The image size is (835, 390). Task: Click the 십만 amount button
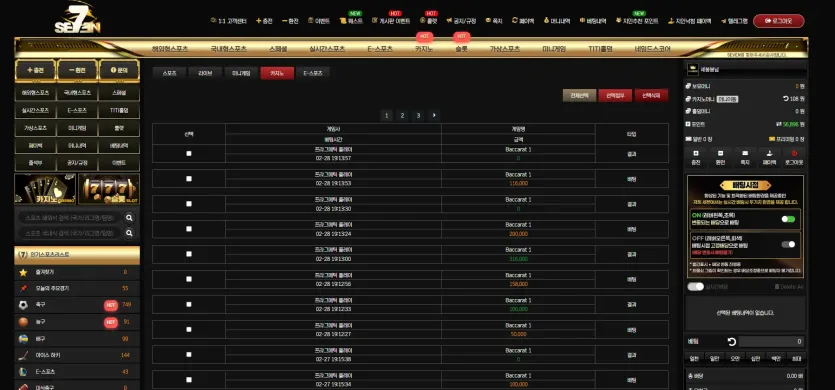click(755, 359)
